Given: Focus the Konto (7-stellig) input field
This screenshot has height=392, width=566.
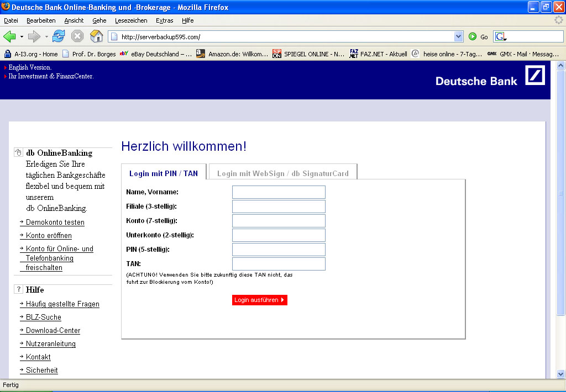Looking at the screenshot, I should [279, 221].
